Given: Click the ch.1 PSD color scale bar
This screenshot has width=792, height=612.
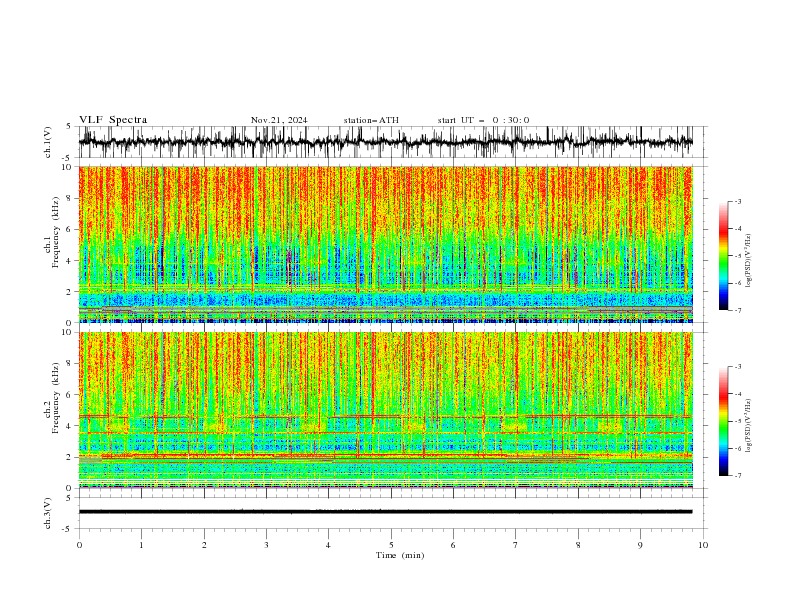Looking at the screenshot, I should coord(724,256).
